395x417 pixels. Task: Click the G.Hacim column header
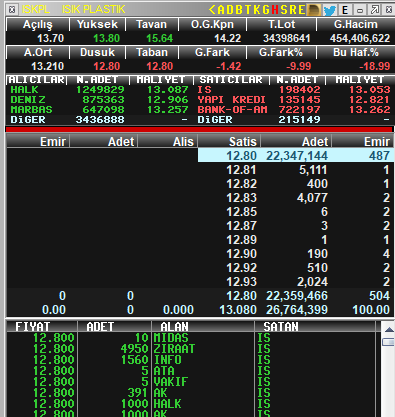356,24
